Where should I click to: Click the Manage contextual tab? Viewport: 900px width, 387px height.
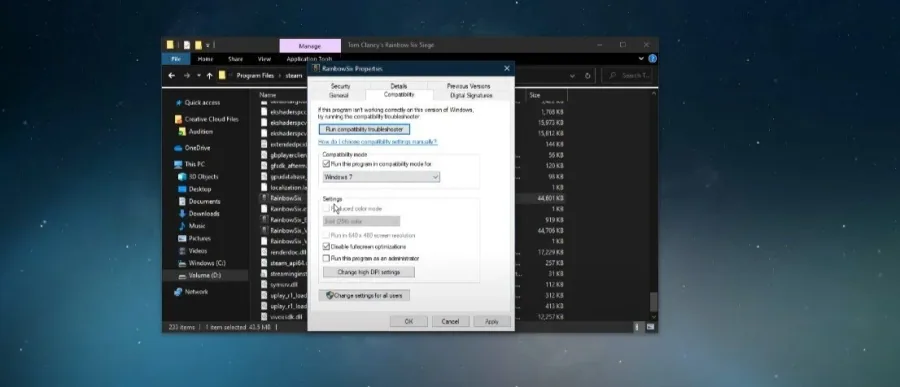(310, 46)
